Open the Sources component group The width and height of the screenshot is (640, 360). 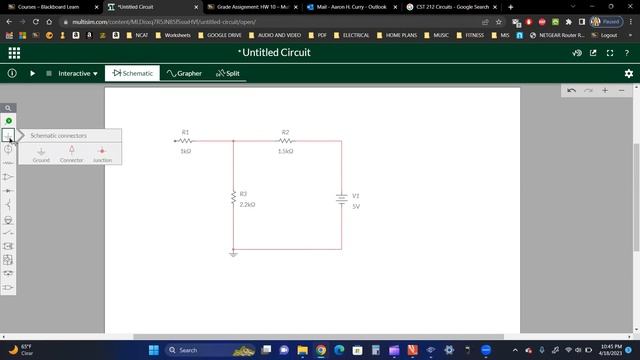(8, 149)
